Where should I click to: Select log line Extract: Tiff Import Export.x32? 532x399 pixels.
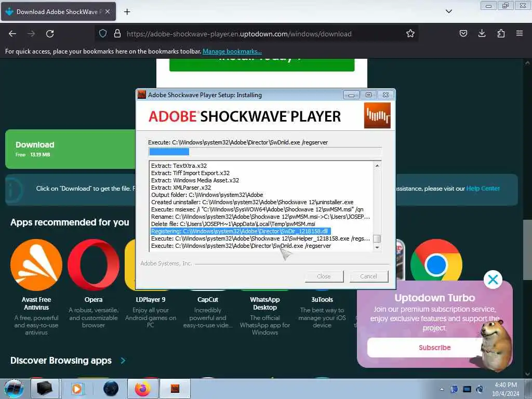[x=190, y=173]
